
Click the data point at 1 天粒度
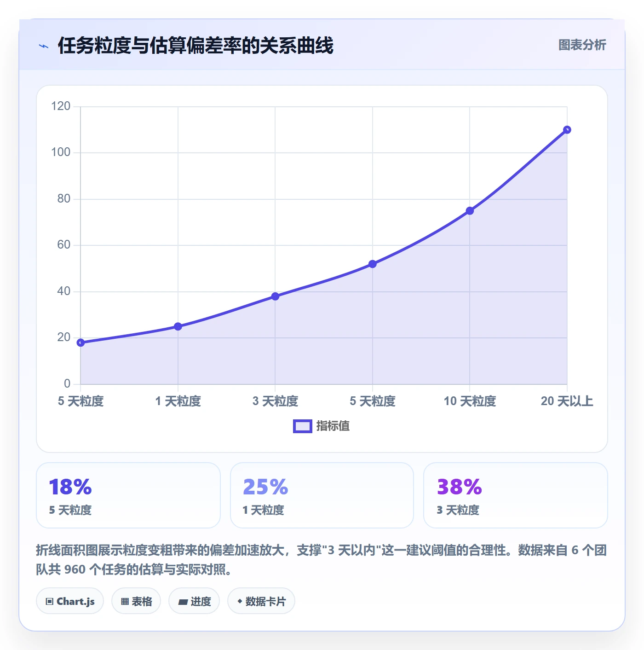click(x=178, y=326)
